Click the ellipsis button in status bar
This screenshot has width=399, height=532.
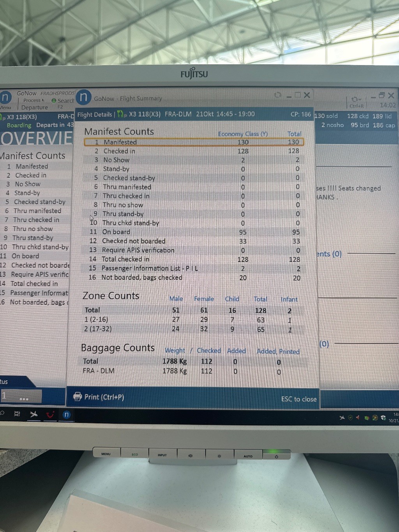click(x=24, y=399)
